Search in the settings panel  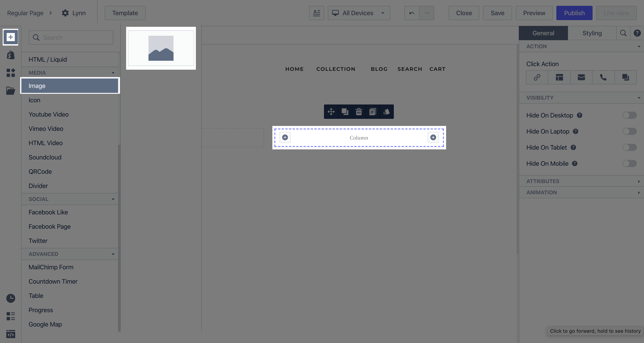click(623, 33)
